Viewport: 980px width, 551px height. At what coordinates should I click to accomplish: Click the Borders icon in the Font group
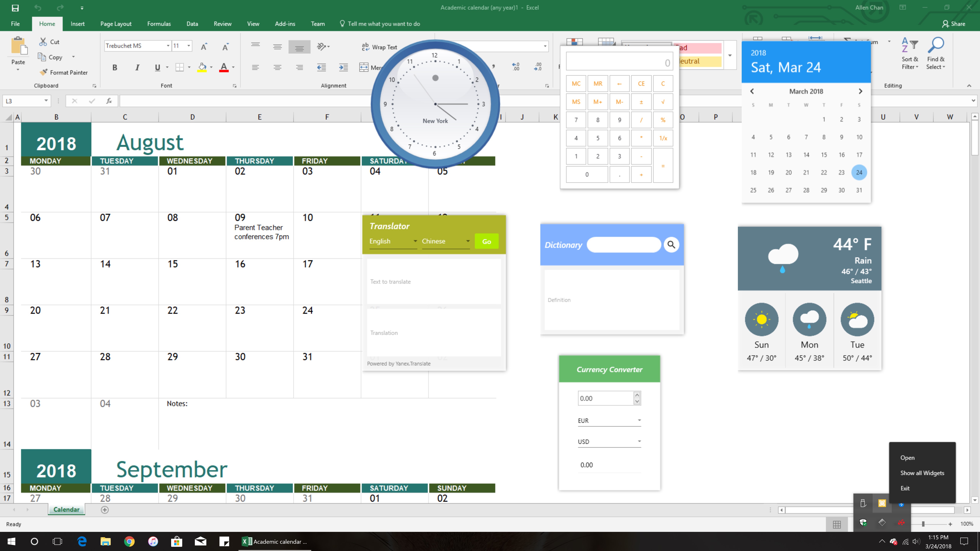(180, 67)
